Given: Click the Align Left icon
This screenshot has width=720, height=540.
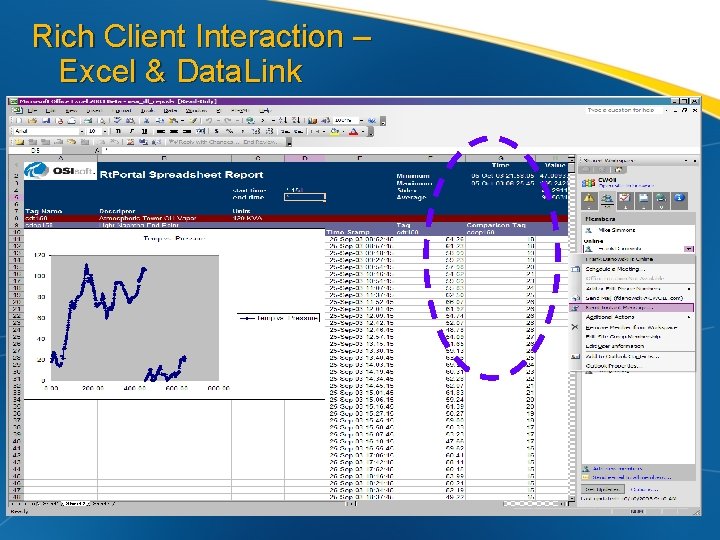Looking at the screenshot, I should (x=161, y=131).
